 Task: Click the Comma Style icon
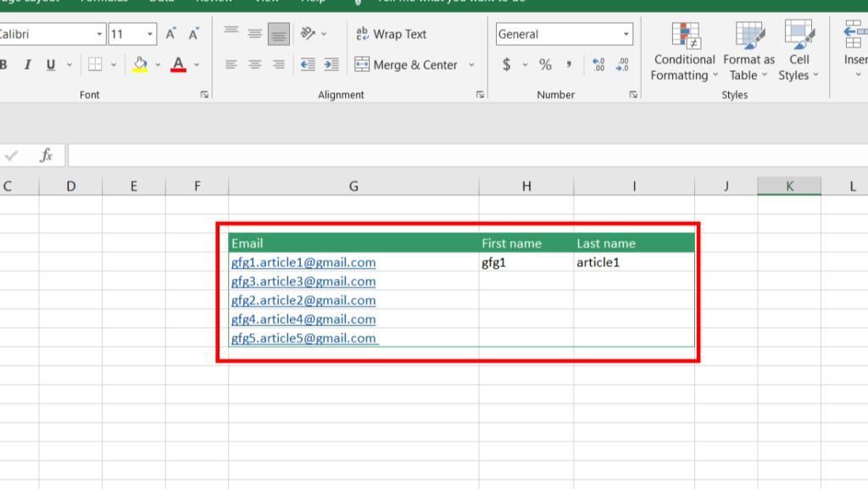pyautogui.click(x=569, y=64)
